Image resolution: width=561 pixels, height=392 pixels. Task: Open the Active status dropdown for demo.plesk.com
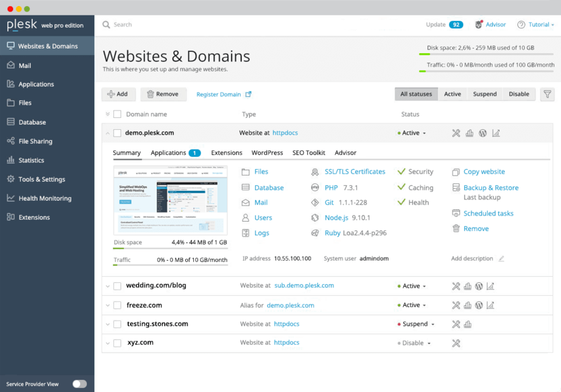coord(411,133)
